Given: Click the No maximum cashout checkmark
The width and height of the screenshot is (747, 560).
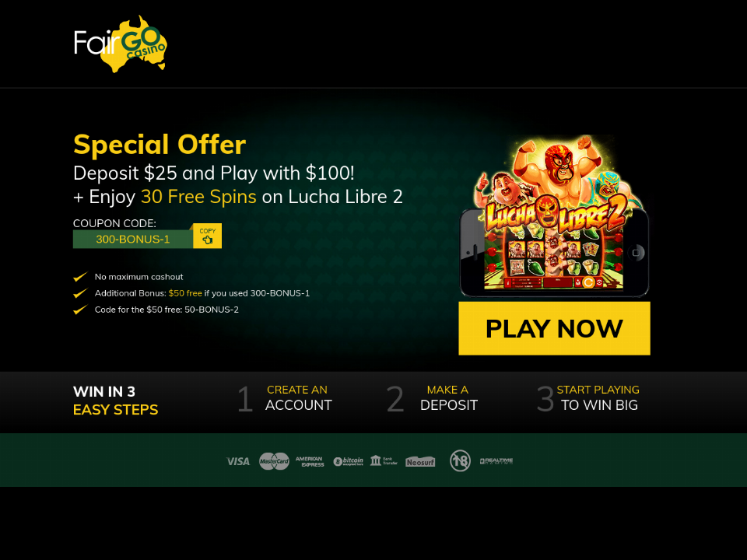Looking at the screenshot, I should (x=80, y=277).
